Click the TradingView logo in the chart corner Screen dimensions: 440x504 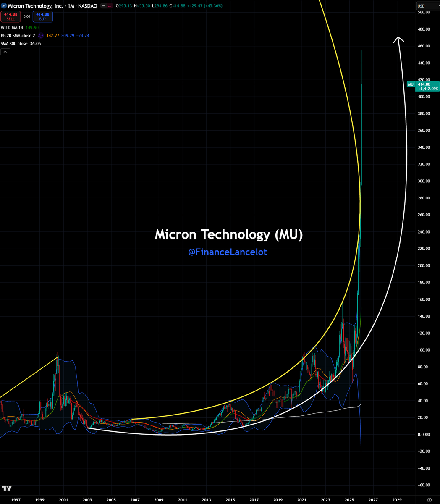[6, 488]
